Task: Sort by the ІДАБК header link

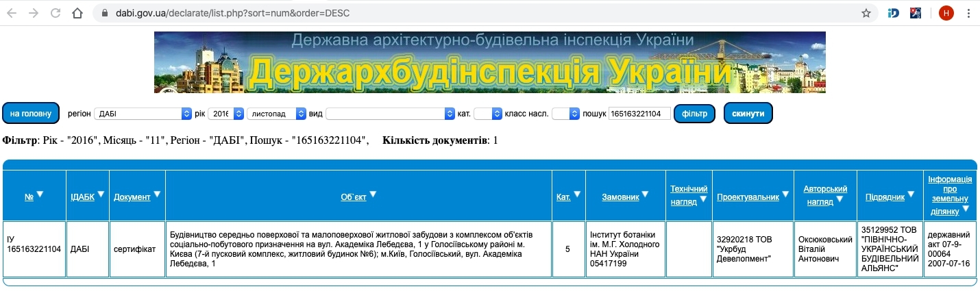Action: point(82,197)
